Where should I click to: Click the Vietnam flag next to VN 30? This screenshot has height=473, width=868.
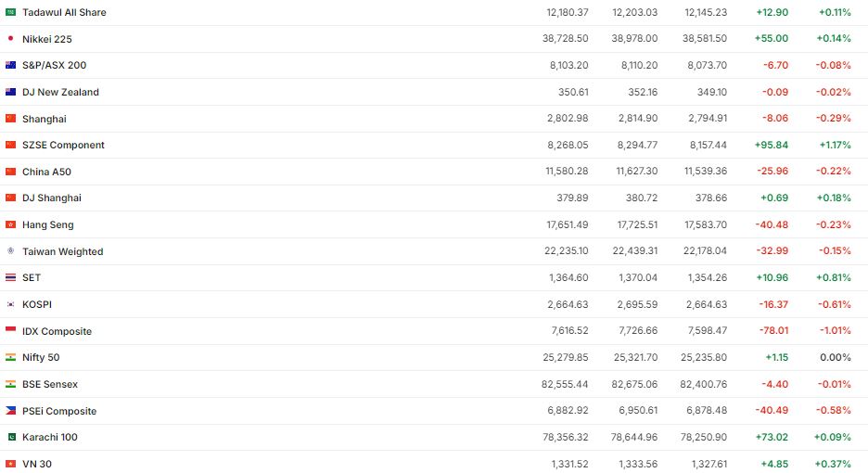[x=10, y=464]
